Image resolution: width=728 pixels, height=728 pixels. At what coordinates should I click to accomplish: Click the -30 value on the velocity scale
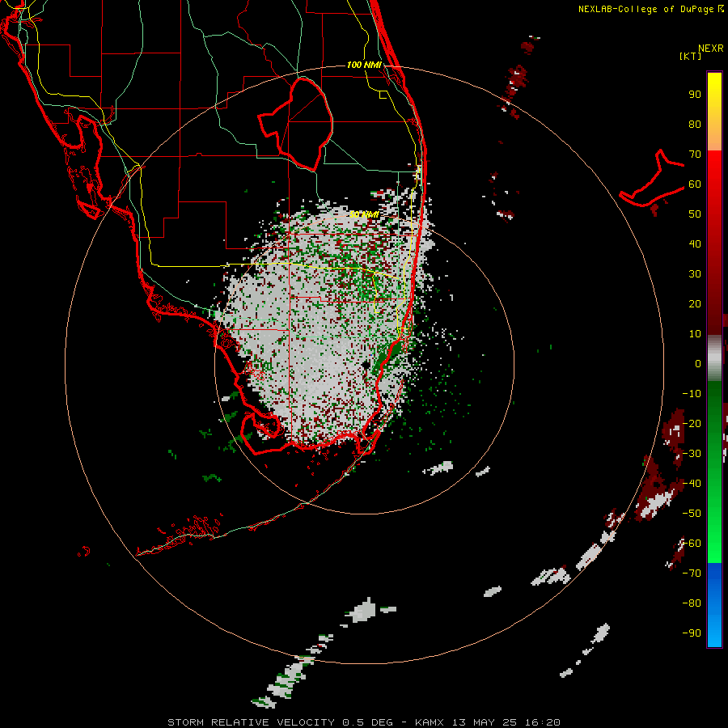692,454
